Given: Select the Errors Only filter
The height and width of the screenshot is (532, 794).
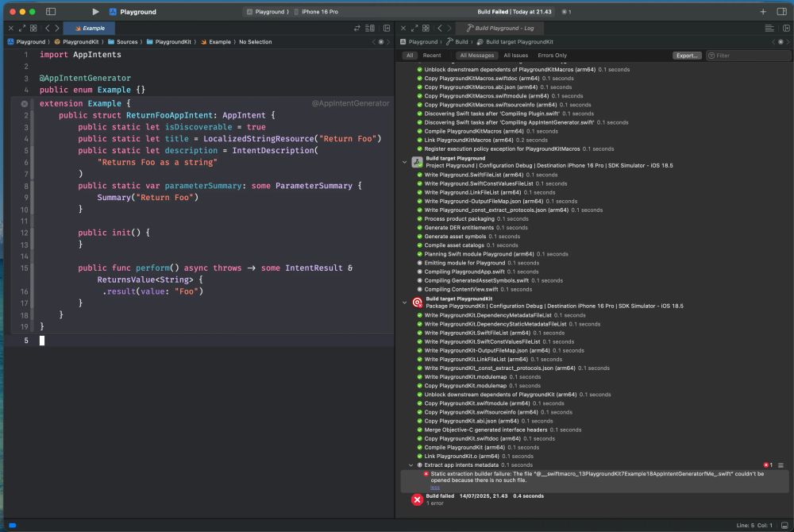Looking at the screenshot, I should [552, 56].
